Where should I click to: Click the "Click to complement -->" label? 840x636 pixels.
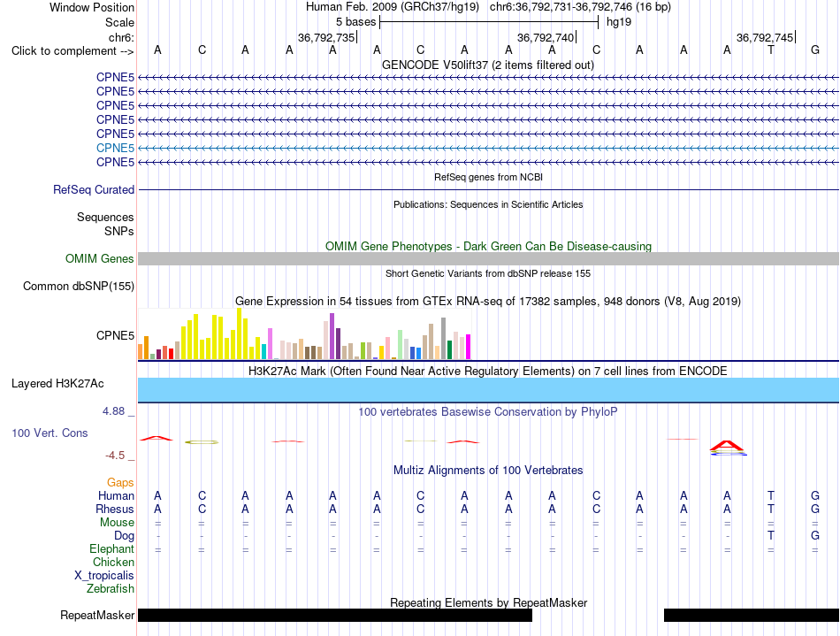point(73,51)
